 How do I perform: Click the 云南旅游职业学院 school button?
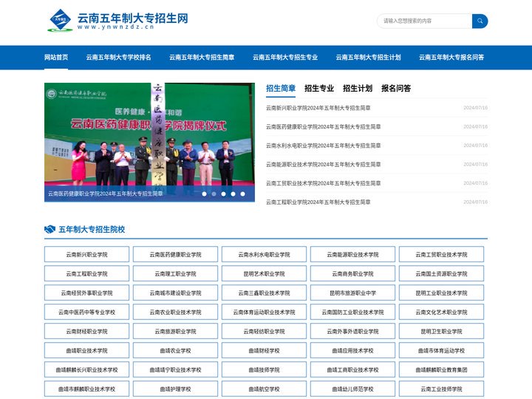175,331
